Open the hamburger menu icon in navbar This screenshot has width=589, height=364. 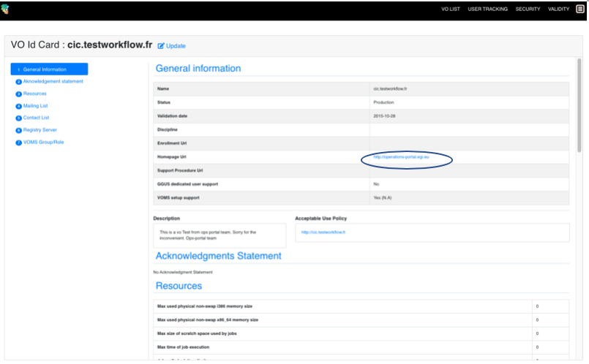[x=580, y=10]
